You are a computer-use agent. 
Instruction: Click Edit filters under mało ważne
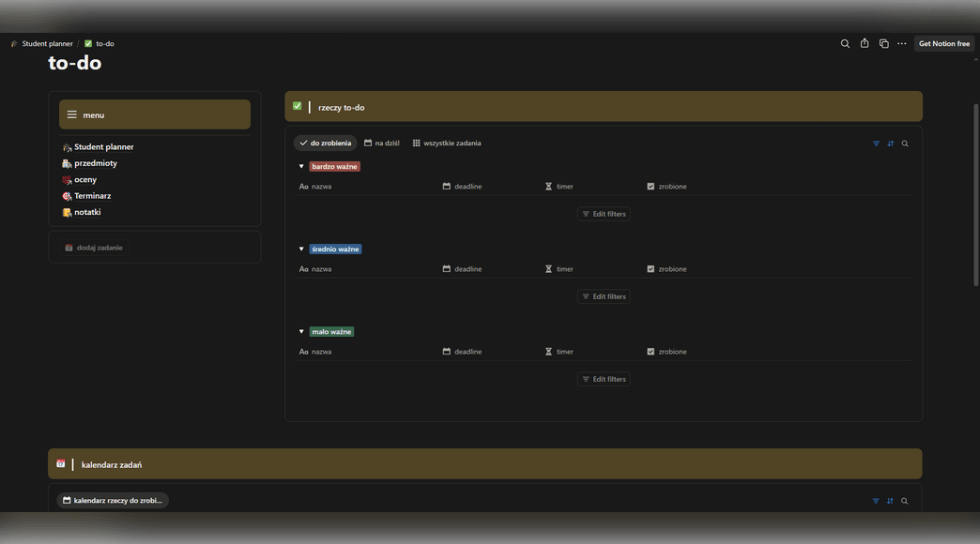click(x=604, y=379)
